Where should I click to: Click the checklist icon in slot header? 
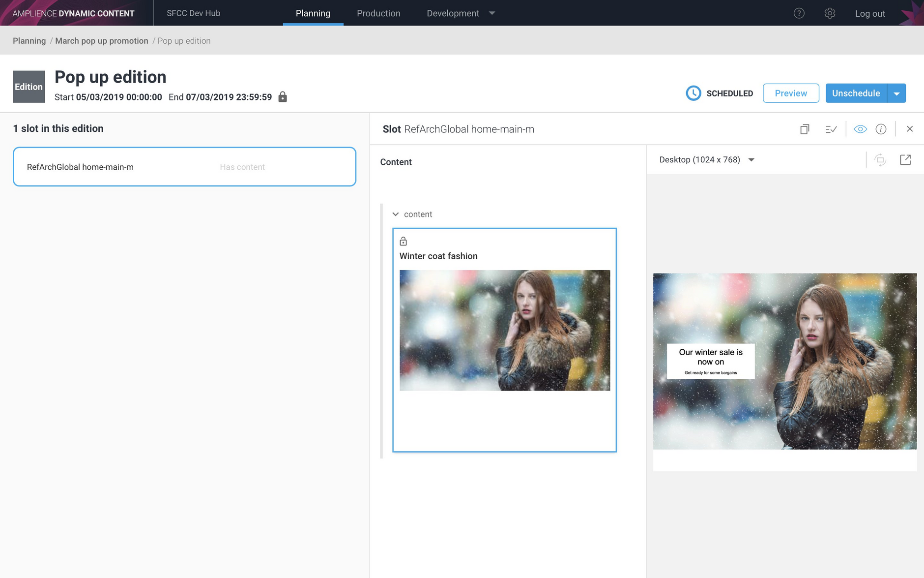tap(831, 129)
